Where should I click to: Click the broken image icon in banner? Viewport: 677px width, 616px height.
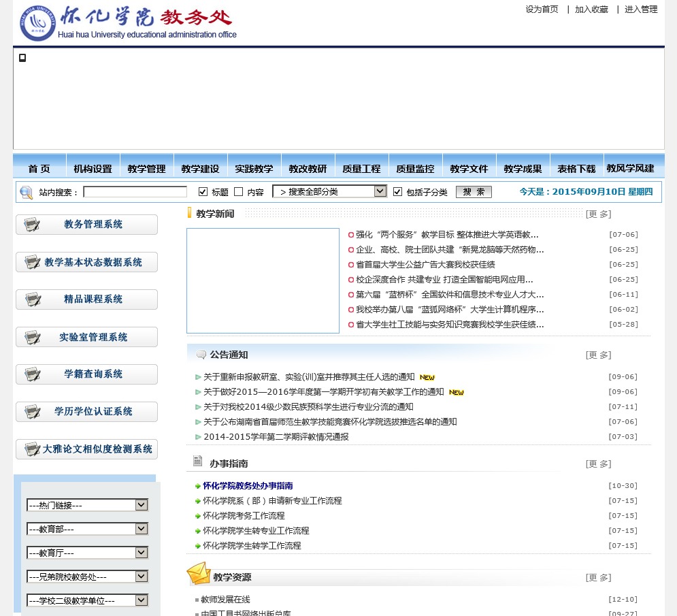point(22,58)
